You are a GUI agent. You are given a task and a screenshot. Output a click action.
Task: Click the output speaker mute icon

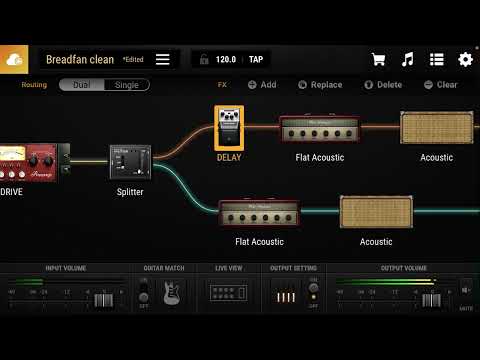[466, 291]
